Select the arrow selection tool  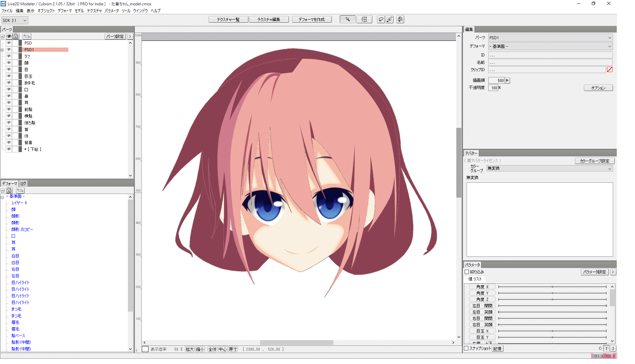tap(347, 19)
